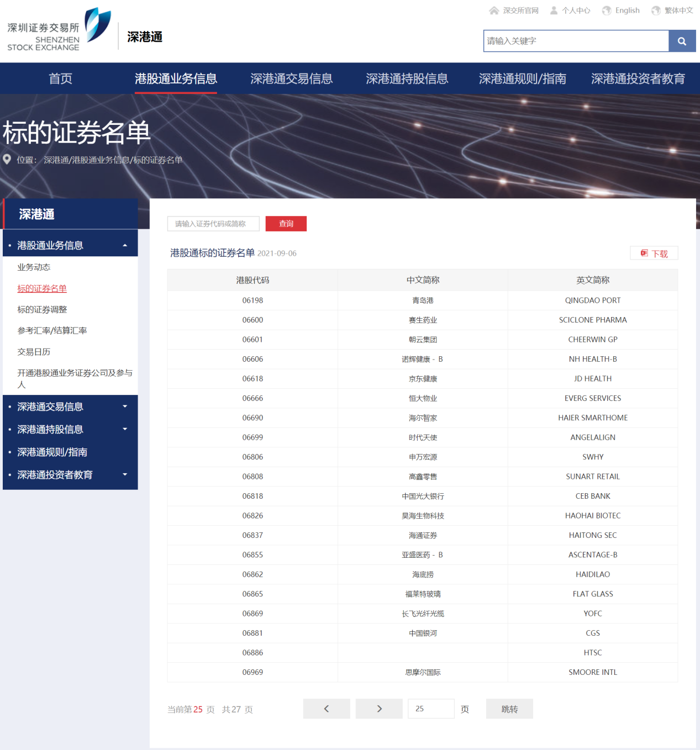The width and height of the screenshot is (700, 750).
Task: Click the Shenzhen Stock Exchange logo
Action: coord(59,30)
